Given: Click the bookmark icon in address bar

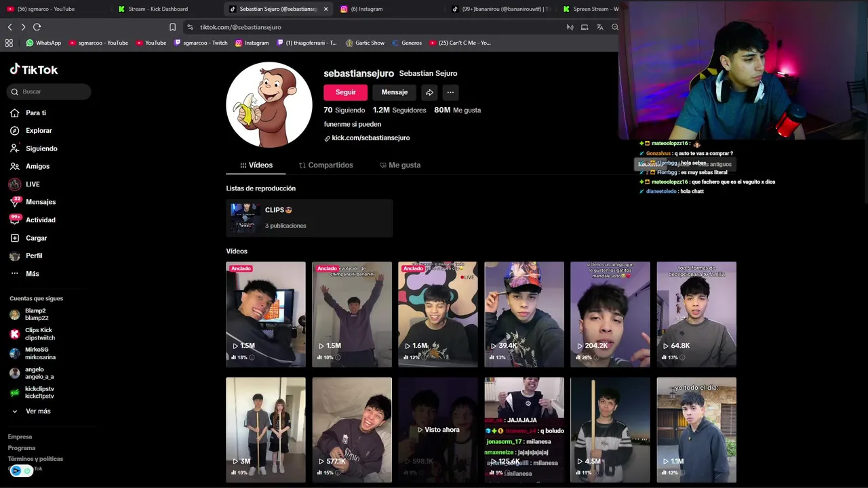Looking at the screenshot, I should (x=172, y=27).
